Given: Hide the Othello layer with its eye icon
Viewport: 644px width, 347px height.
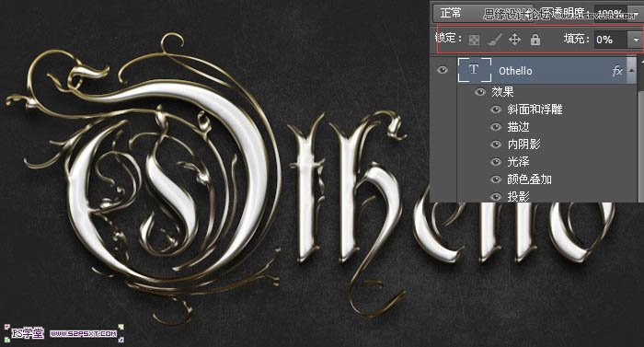Looking at the screenshot, I should (x=443, y=70).
